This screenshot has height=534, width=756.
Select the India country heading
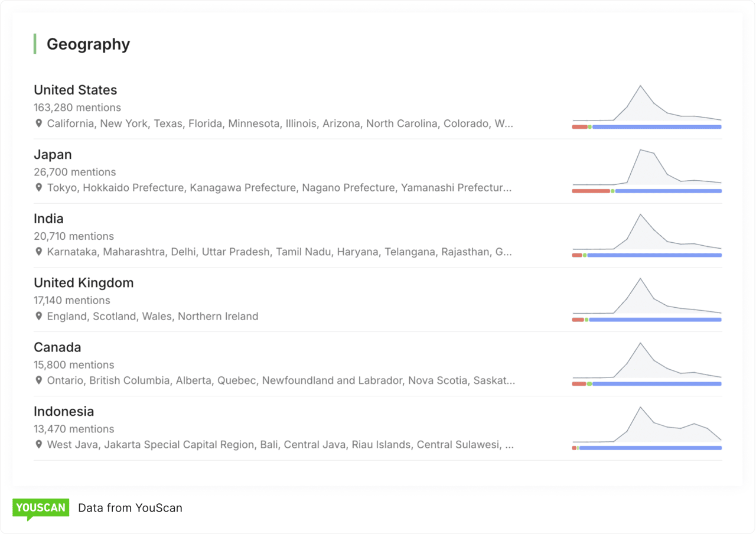click(x=48, y=219)
